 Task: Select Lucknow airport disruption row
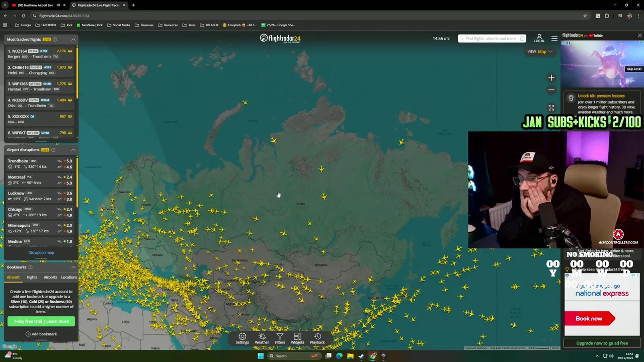(40, 196)
